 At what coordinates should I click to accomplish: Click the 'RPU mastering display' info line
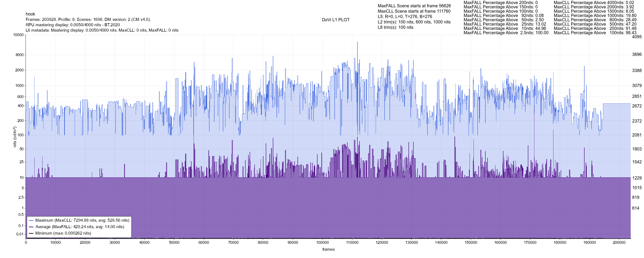pos(73,25)
